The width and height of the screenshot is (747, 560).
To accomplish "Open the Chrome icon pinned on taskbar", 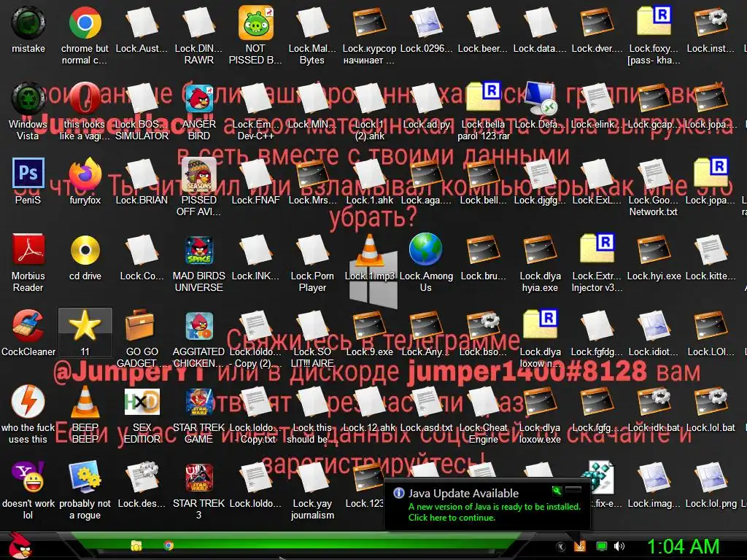I will pos(169,545).
